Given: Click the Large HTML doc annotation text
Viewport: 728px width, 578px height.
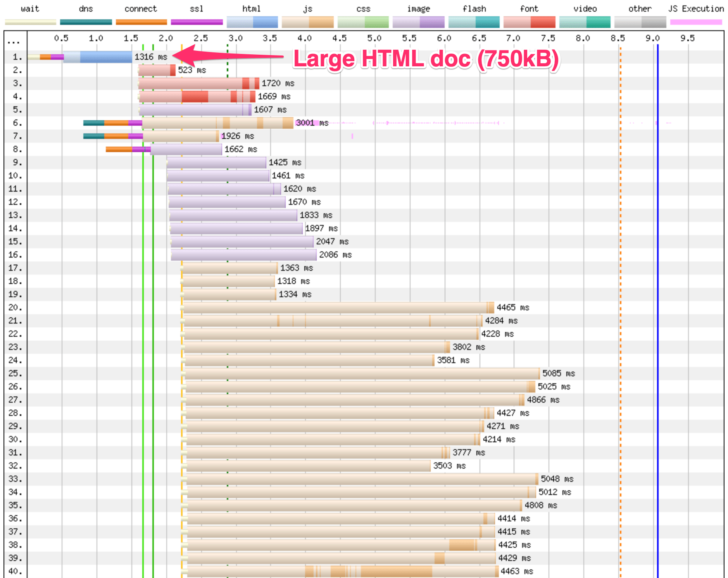Looking at the screenshot, I should pyautogui.click(x=426, y=59).
